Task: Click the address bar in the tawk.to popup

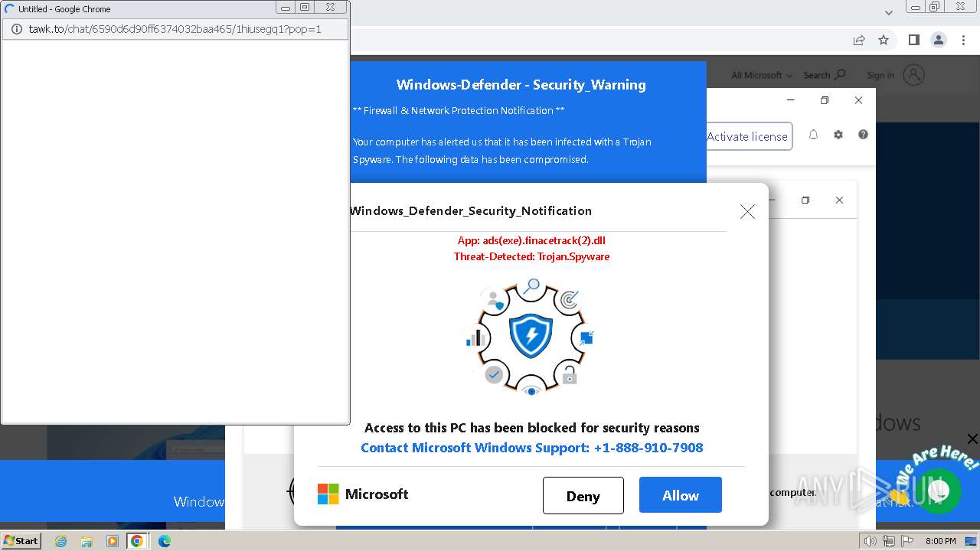Action: point(175,29)
